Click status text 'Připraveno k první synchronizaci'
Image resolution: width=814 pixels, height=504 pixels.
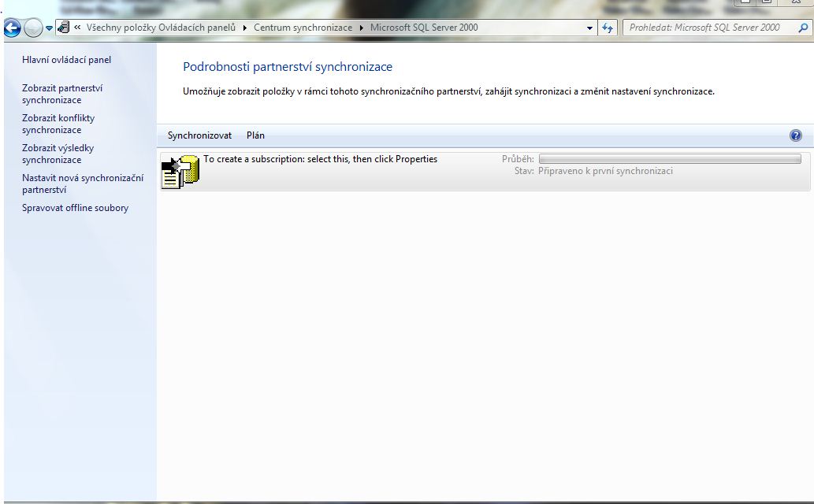[605, 171]
